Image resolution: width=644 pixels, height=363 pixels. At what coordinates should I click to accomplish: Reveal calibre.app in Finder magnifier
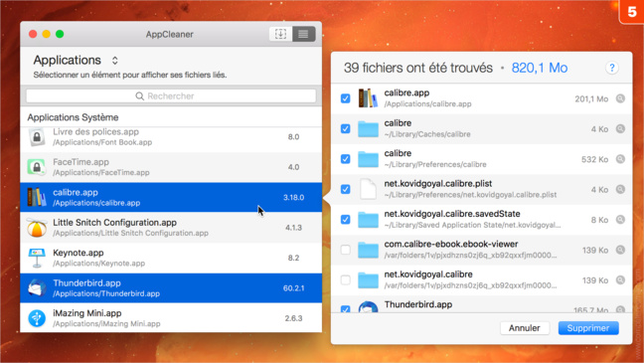coord(620,98)
